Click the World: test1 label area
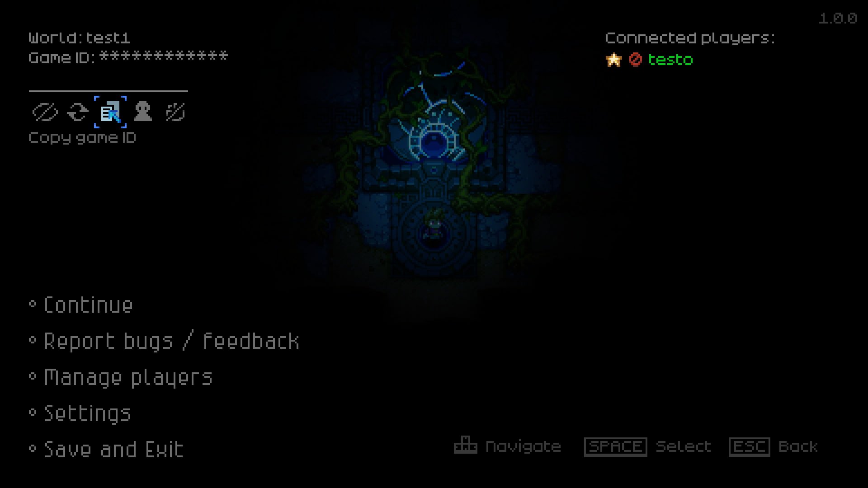This screenshot has height=488, width=868. coord(80,38)
